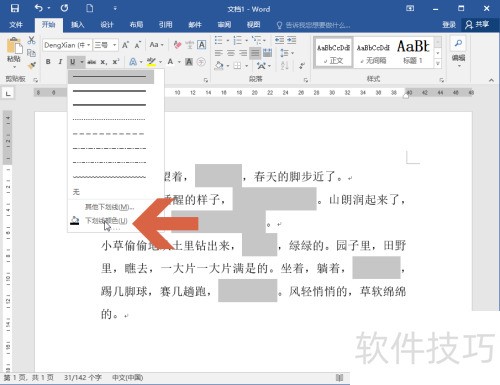Pick the wavy underline style
500x385 pixels.
point(109,177)
